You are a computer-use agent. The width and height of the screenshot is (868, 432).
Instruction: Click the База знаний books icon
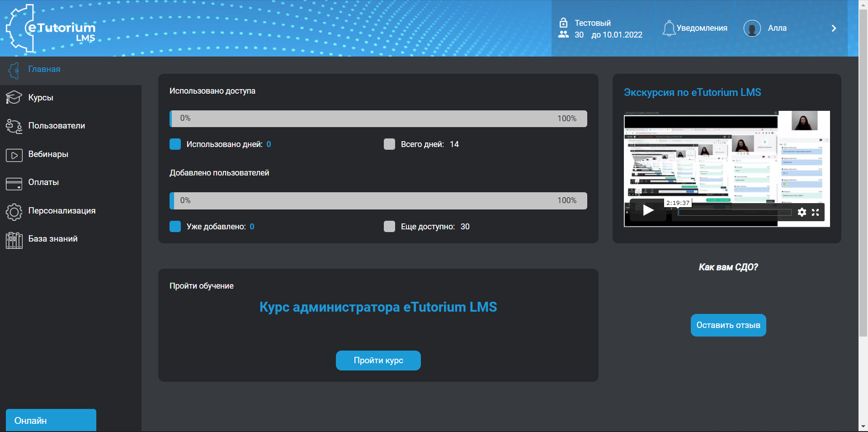pos(14,240)
